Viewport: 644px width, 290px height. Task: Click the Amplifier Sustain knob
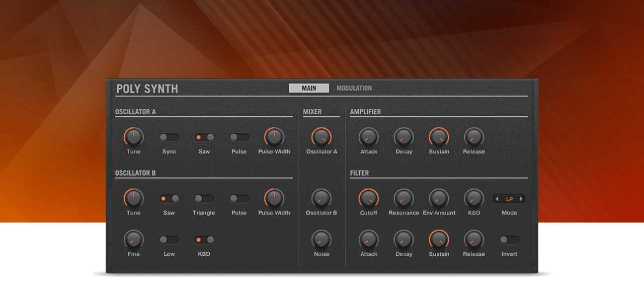439,137
